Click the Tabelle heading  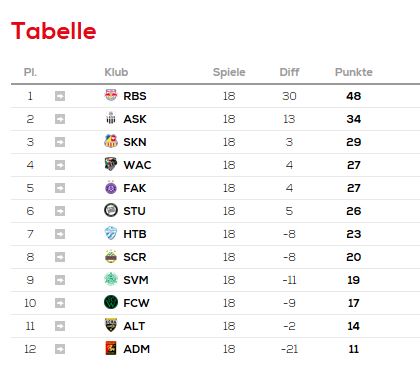(x=54, y=31)
